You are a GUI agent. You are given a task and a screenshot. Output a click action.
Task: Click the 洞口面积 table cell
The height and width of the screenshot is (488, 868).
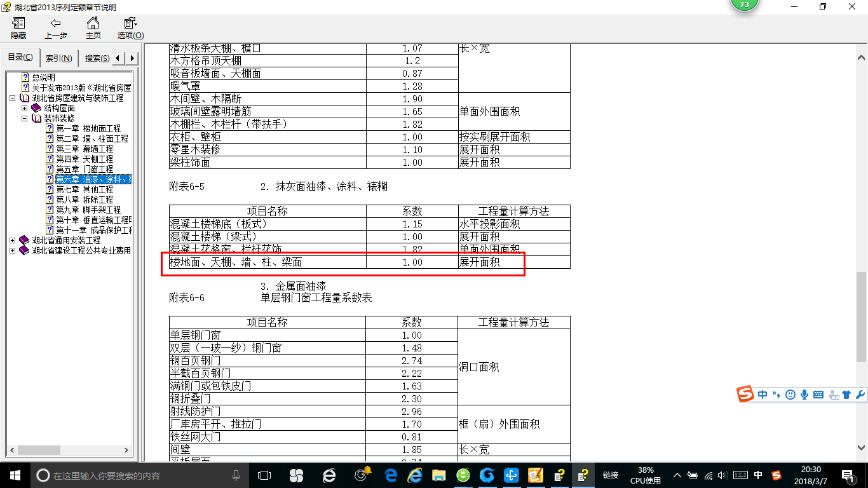(514, 367)
